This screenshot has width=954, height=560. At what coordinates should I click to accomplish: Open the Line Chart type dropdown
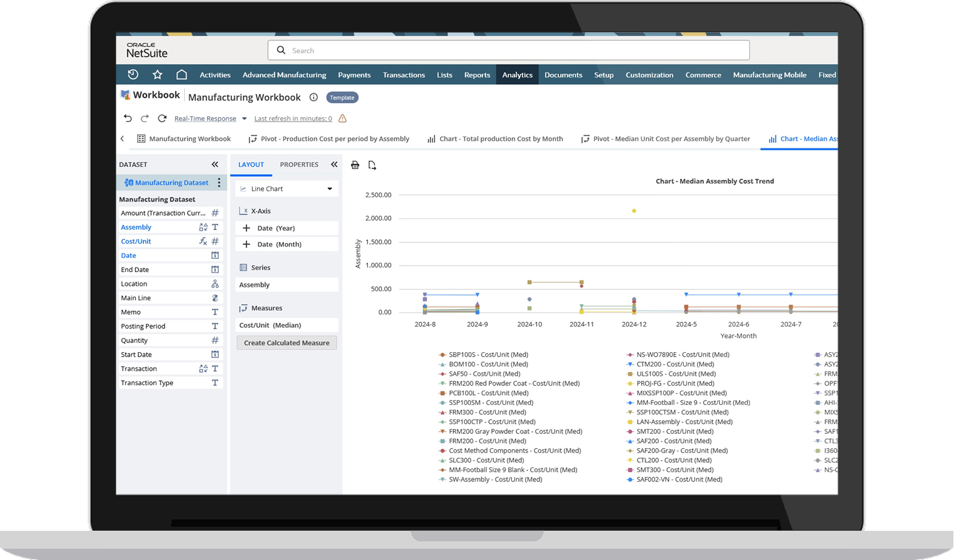287,189
